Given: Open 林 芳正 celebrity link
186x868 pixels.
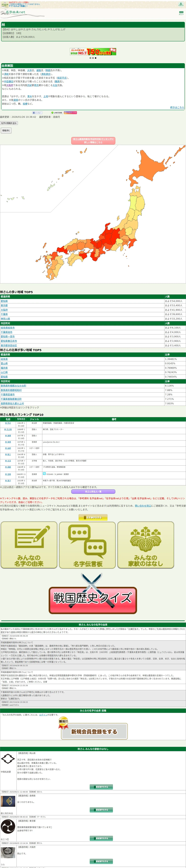Looking at the screenshot, I should click(8, 423).
